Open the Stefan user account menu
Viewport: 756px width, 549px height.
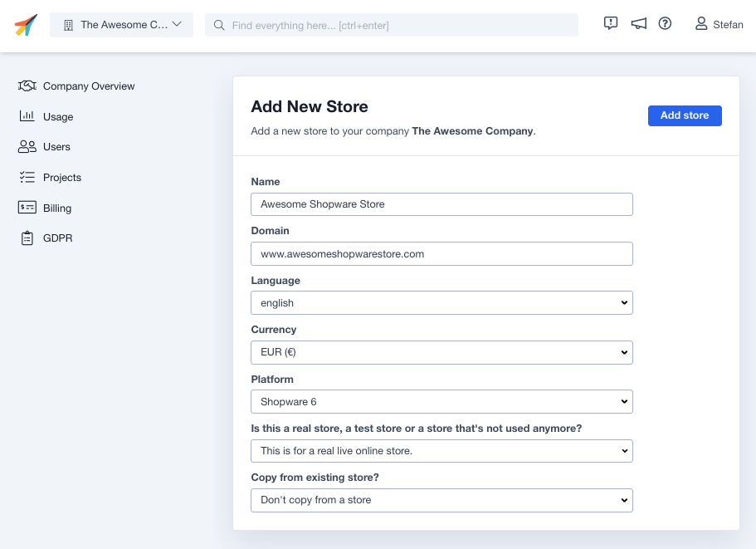tap(719, 25)
